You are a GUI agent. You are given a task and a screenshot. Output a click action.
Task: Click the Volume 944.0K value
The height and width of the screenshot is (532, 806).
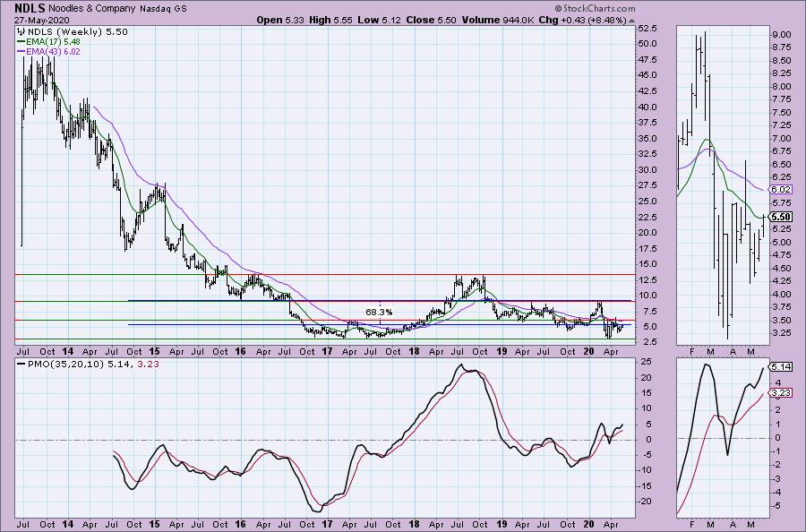pos(499,20)
